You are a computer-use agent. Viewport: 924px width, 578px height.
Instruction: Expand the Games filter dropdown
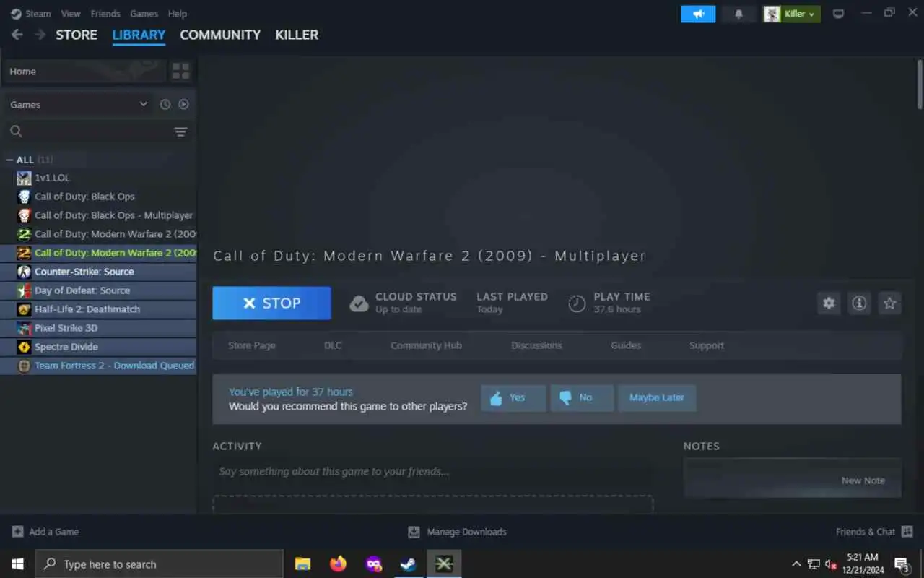(78, 105)
